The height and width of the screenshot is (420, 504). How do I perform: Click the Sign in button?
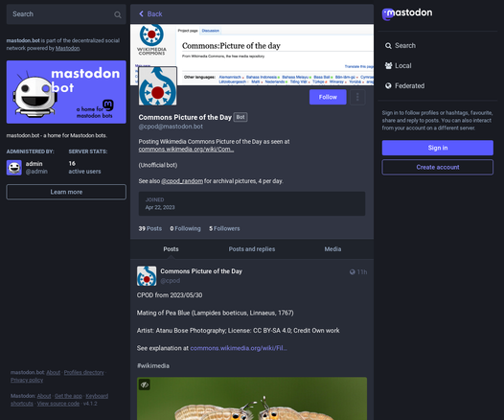[x=438, y=148]
